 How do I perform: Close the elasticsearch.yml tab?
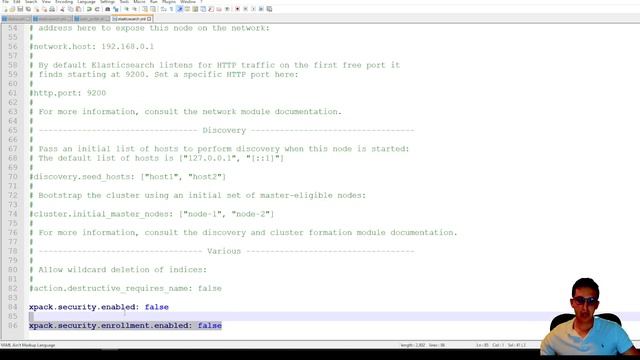point(149,19)
